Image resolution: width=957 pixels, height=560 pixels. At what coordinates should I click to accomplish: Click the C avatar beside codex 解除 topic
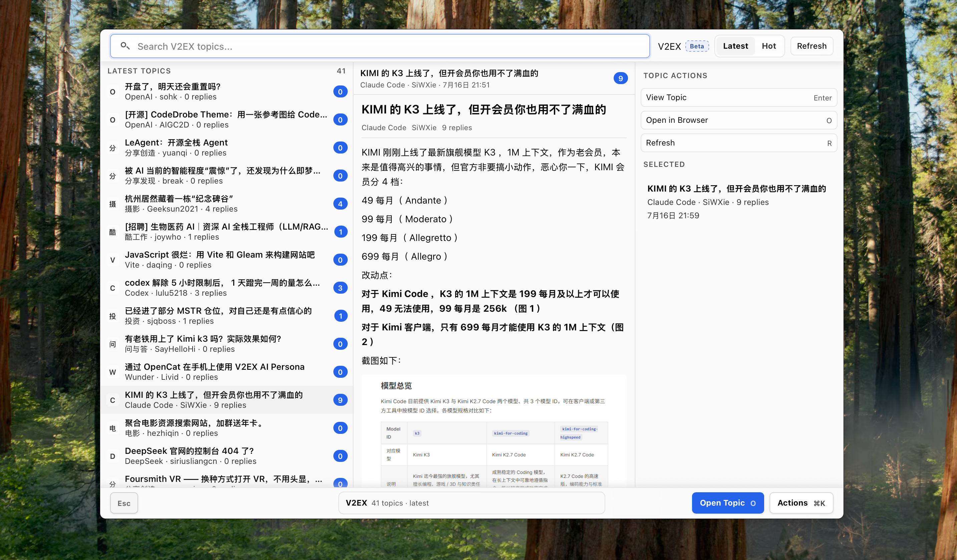tap(112, 288)
